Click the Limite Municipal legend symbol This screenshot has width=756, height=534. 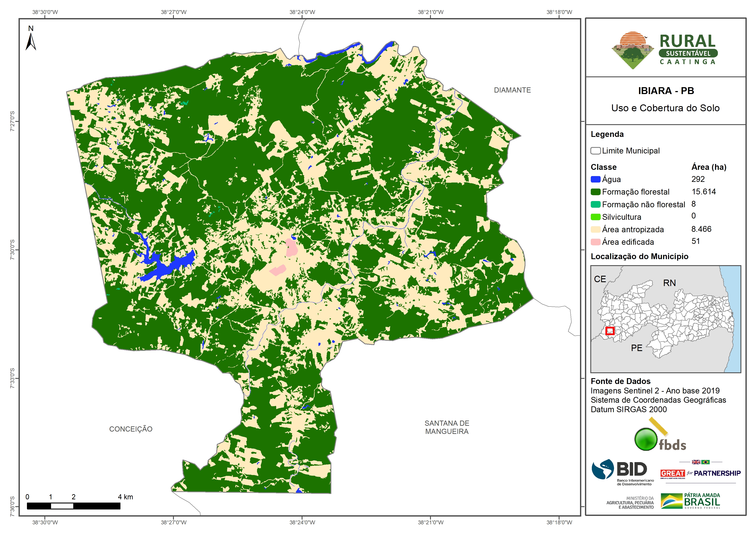point(595,151)
